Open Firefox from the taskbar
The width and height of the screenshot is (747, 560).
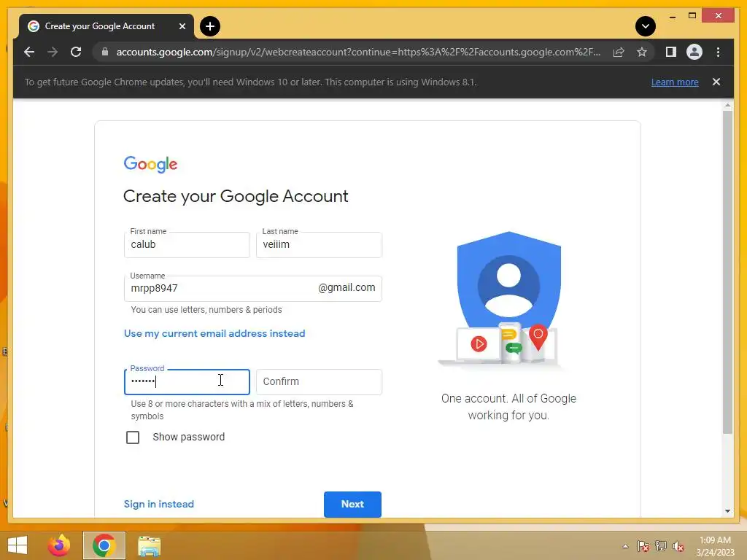coord(59,545)
